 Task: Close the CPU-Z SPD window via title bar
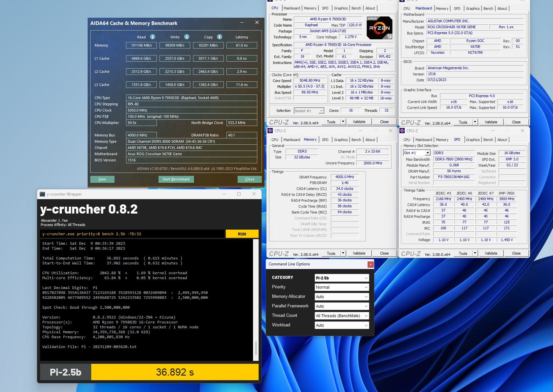coord(522,131)
